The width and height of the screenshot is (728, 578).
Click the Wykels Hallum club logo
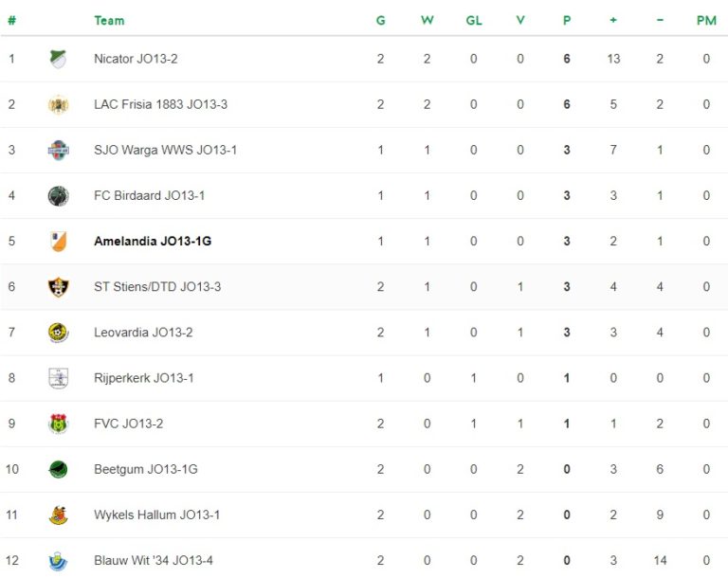(x=58, y=515)
